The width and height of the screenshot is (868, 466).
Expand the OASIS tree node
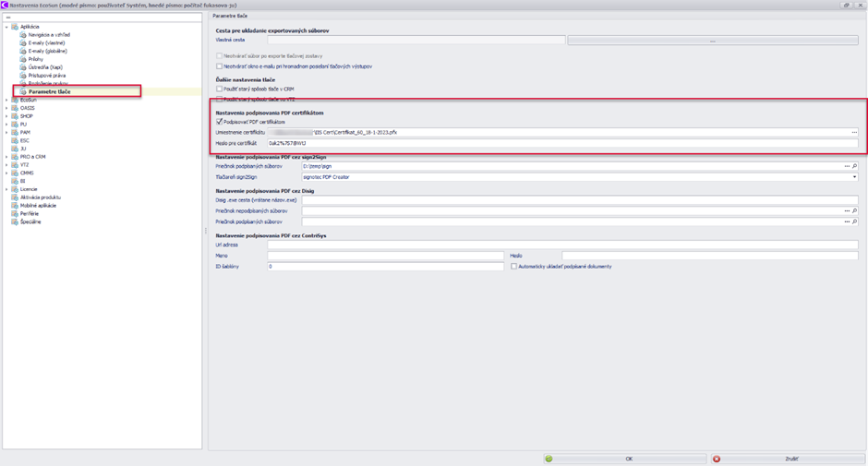tap(6, 108)
